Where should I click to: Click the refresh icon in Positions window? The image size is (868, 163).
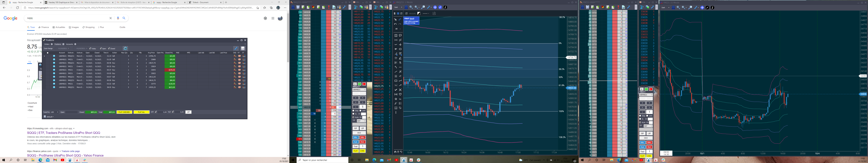pos(125,48)
